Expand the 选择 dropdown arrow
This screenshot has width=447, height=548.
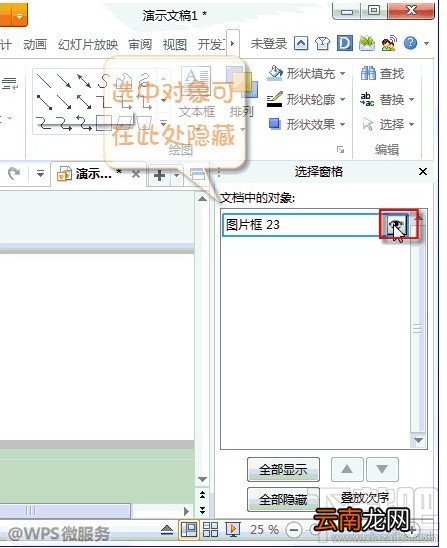412,124
